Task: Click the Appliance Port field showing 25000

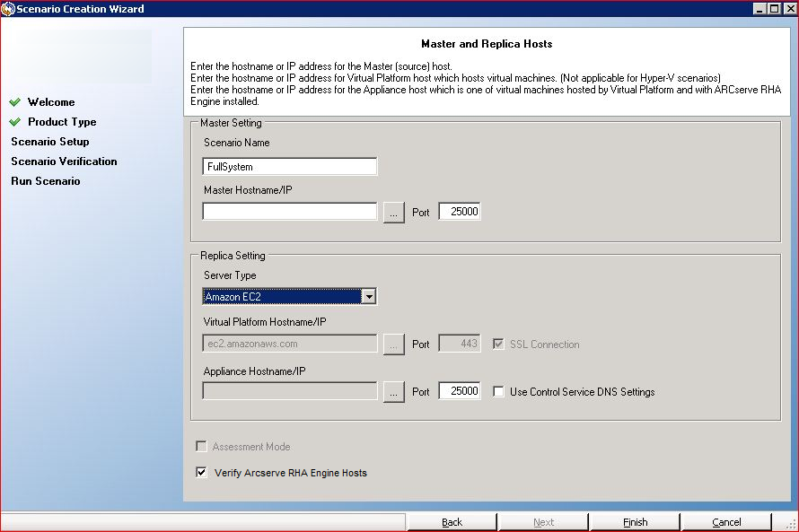Action: pyautogui.click(x=459, y=391)
